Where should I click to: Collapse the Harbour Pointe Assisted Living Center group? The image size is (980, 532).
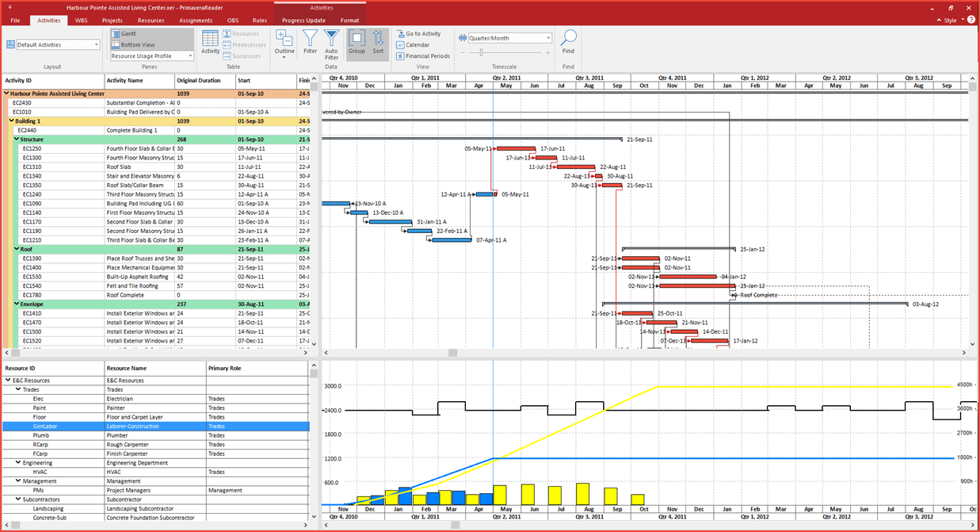[6, 94]
